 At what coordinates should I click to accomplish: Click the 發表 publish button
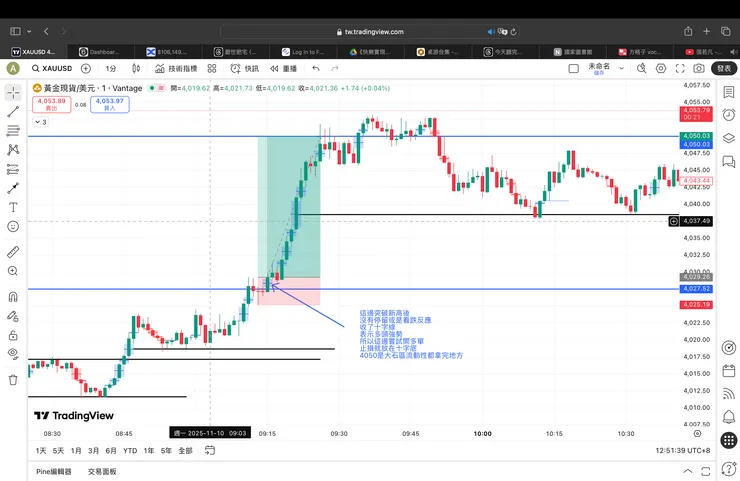pyautogui.click(x=724, y=68)
